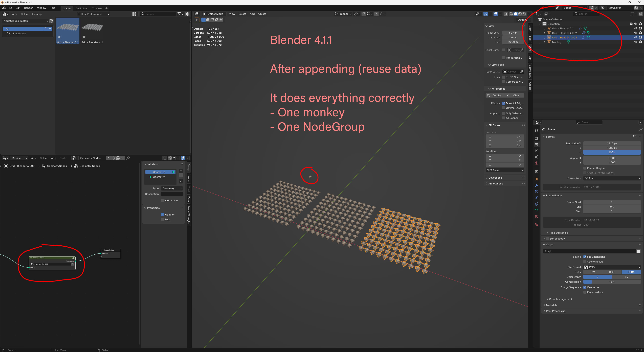Open the Modifiers wrench properties tab
The height and width of the screenshot is (352, 644).
(x=537, y=185)
